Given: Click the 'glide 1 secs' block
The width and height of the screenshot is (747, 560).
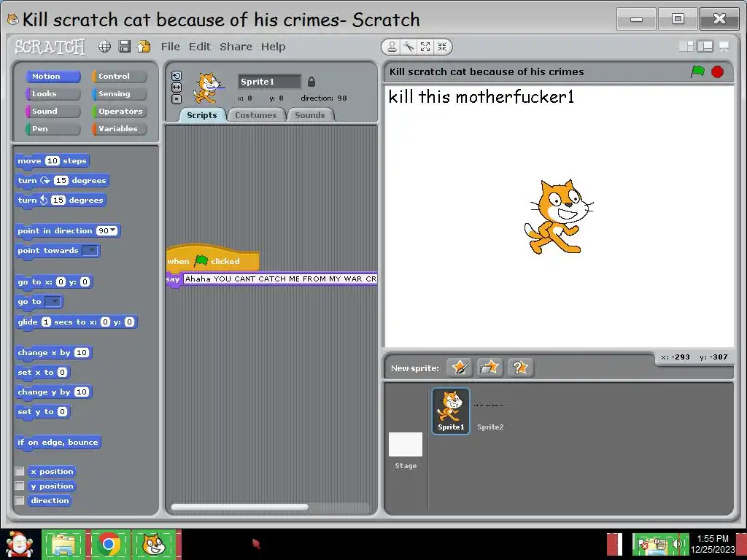Looking at the screenshot, I should pos(76,322).
